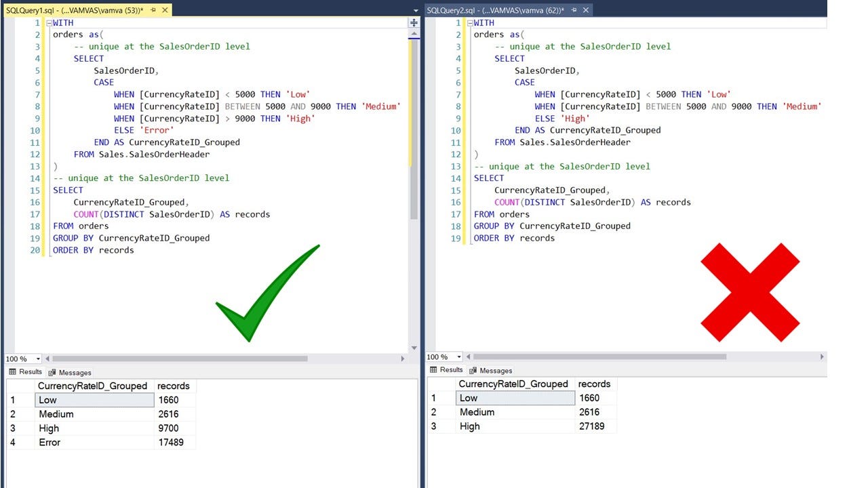The height and width of the screenshot is (488, 868).
Task: Select the 27189 cell in SQLQuery2 results
Action: [x=595, y=426]
